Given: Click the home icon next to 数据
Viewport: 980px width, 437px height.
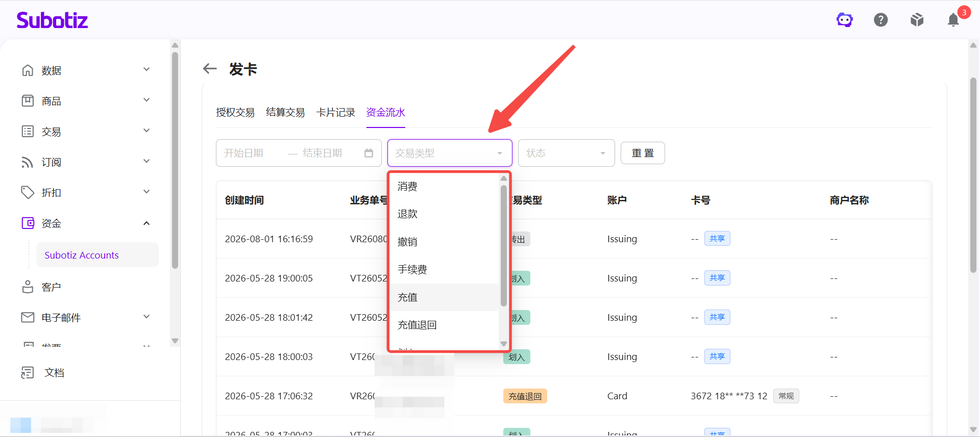Looking at the screenshot, I should click(28, 70).
